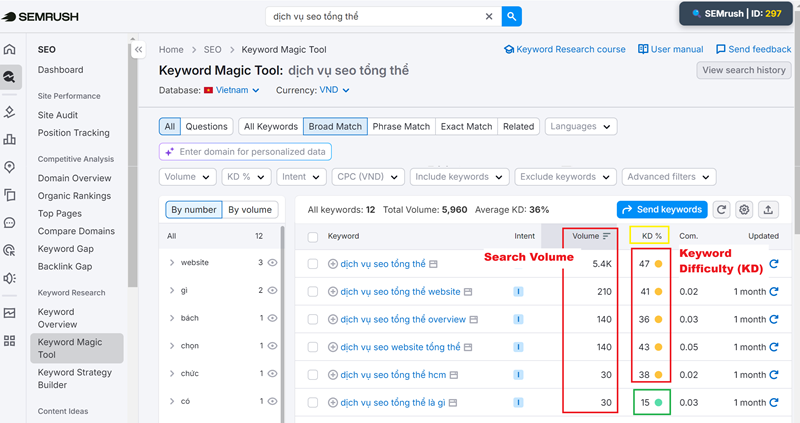
Task: Clear the search box with X icon
Action: click(489, 16)
